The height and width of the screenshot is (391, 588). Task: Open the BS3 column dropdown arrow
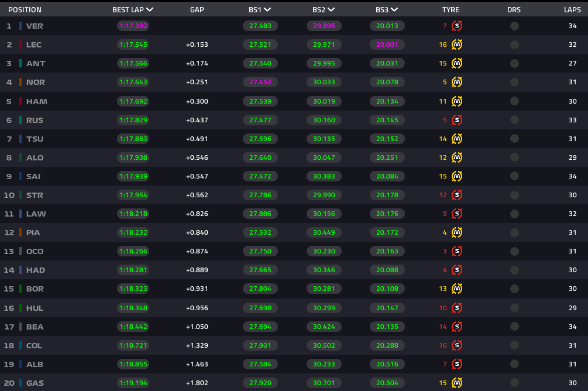(x=394, y=9)
